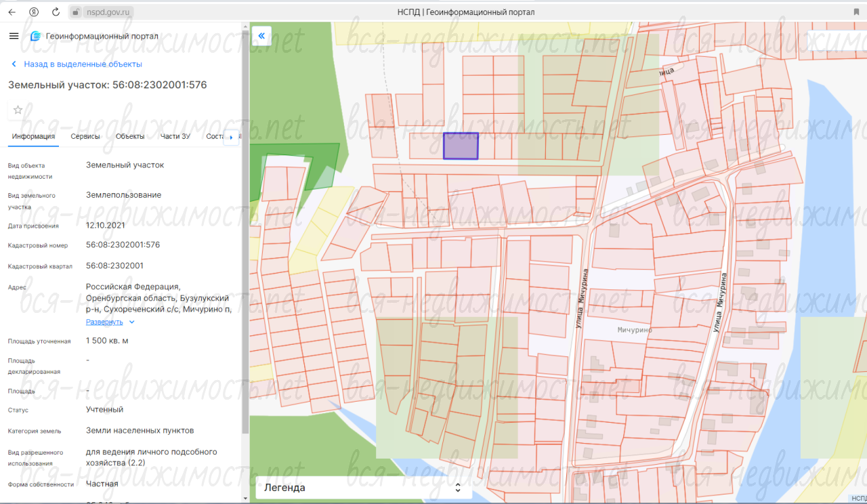867x504 pixels.
Task: Collapse the side panel with double-chevron button
Action: pyautogui.click(x=261, y=36)
